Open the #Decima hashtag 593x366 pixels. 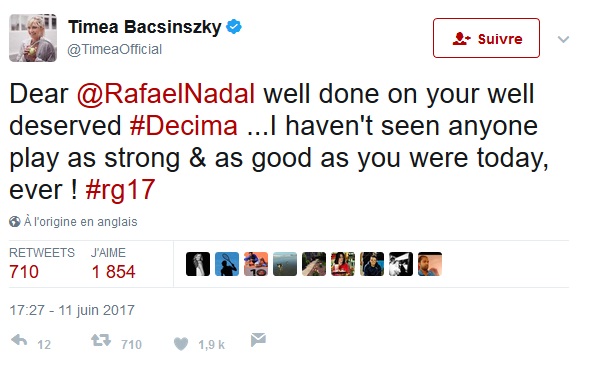tap(183, 126)
